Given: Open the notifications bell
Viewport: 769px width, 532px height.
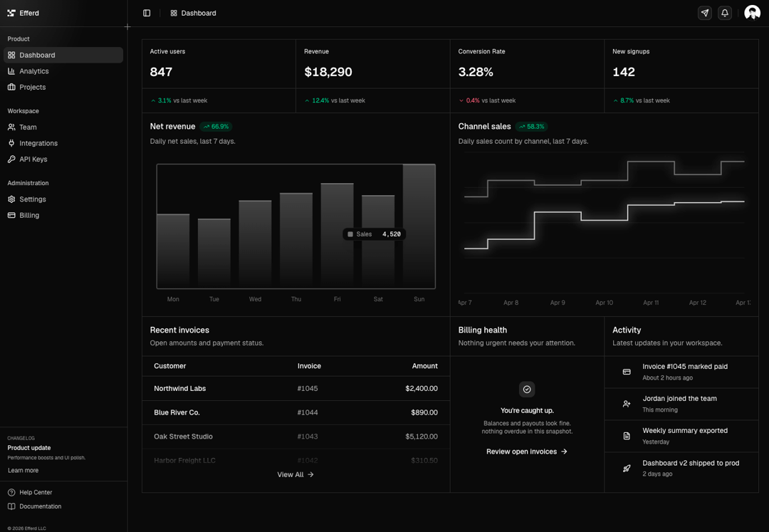Looking at the screenshot, I should tap(725, 14).
